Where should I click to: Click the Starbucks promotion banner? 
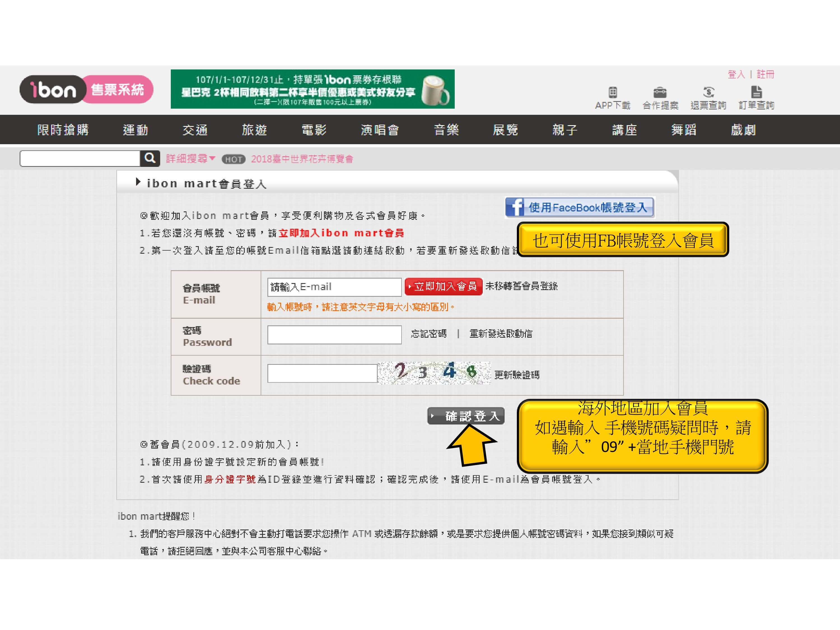point(312,89)
